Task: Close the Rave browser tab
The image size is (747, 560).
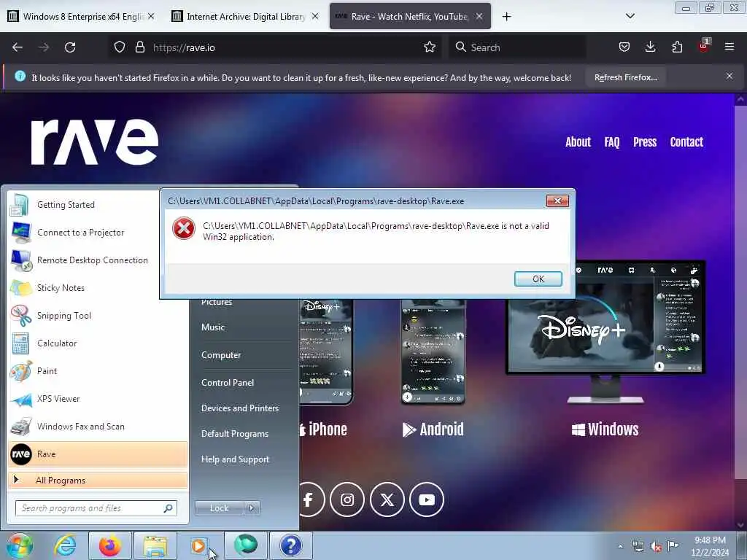Action: point(479,16)
